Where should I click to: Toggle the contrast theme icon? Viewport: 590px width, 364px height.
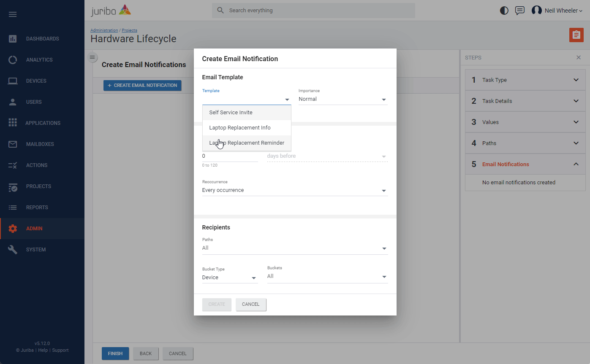pos(504,11)
